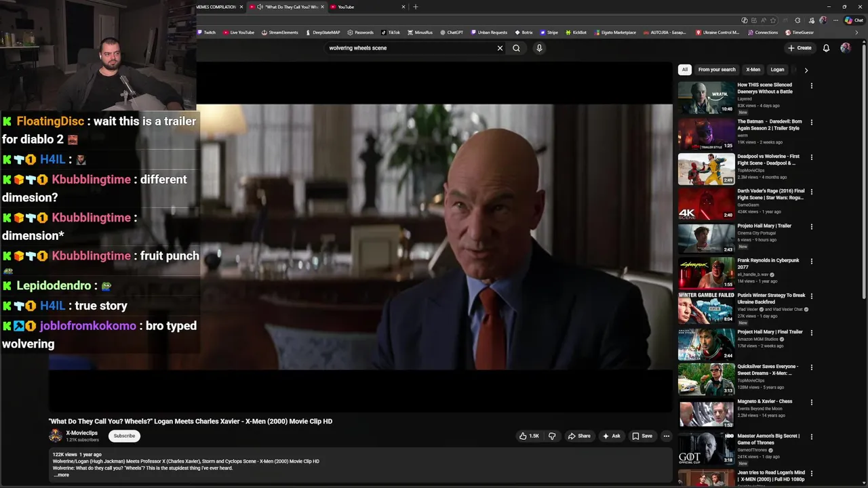Open a new browser tab
This screenshot has height=488, width=868.
click(416, 7)
